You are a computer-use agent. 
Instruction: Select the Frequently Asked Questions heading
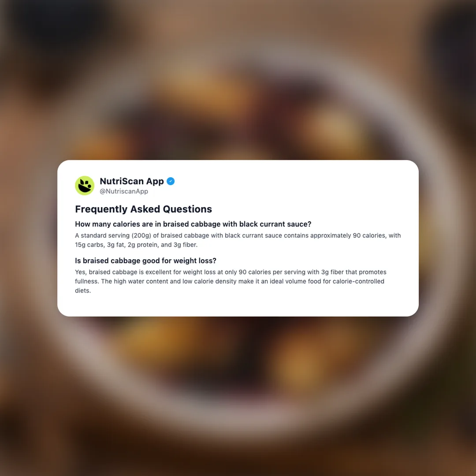tap(144, 209)
